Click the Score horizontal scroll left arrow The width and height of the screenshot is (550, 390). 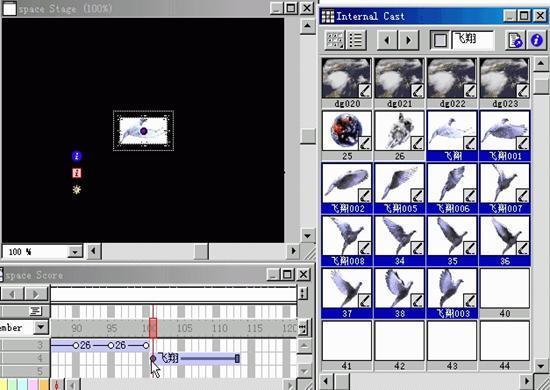click(x=73, y=384)
